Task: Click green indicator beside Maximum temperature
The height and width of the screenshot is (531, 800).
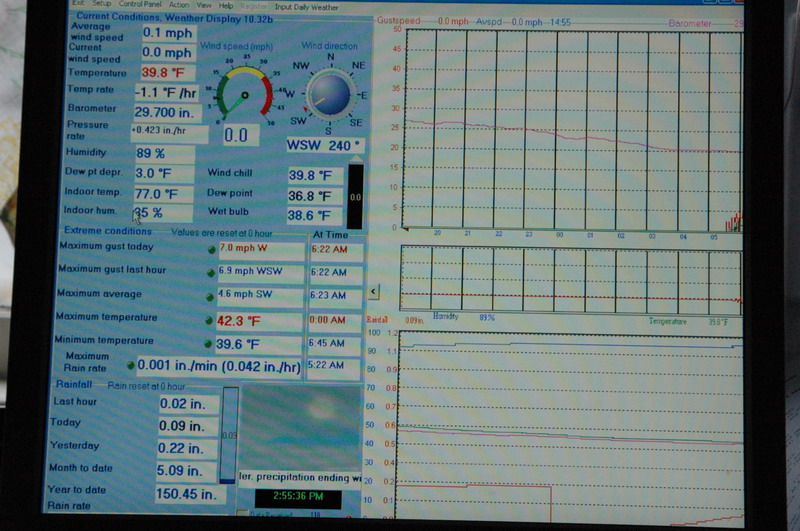Action: 209,320
